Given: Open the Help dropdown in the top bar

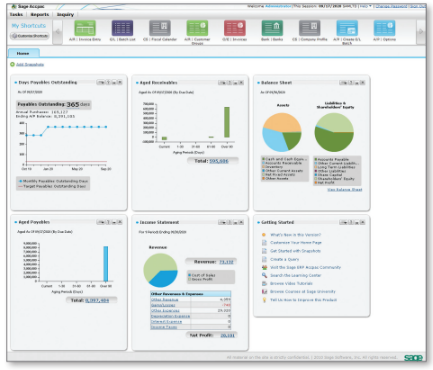Looking at the screenshot, I should click(366, 6).
